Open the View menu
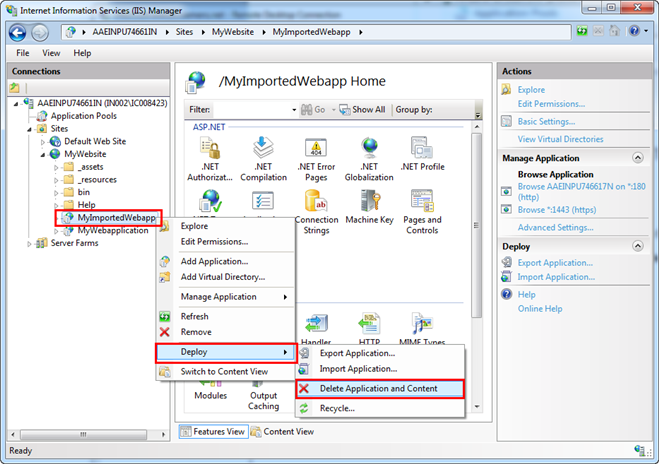659x464 pixels. click(51, 52)
